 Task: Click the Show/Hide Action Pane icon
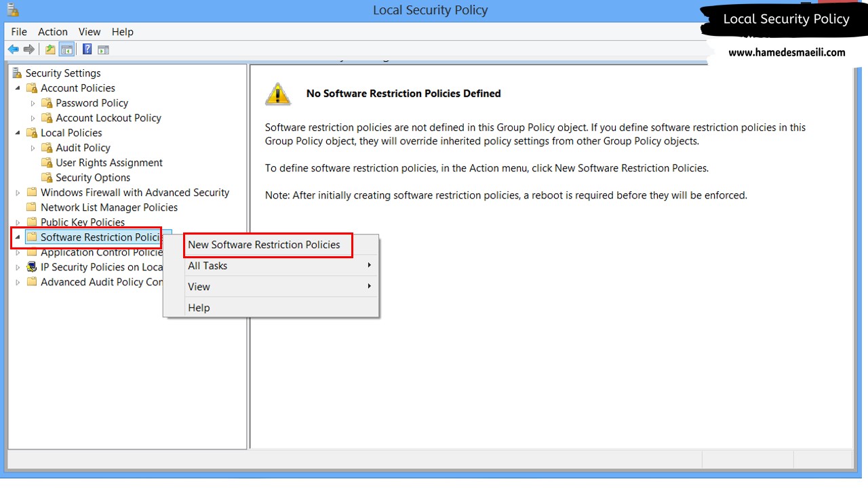point(103,49)
